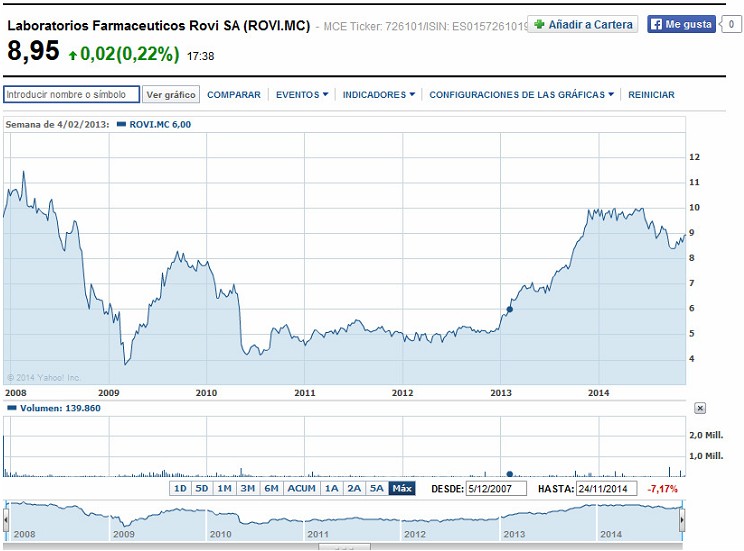Click the blue Volumen legend color swatch
Screen dimensions: 744x551
(12, 408)
